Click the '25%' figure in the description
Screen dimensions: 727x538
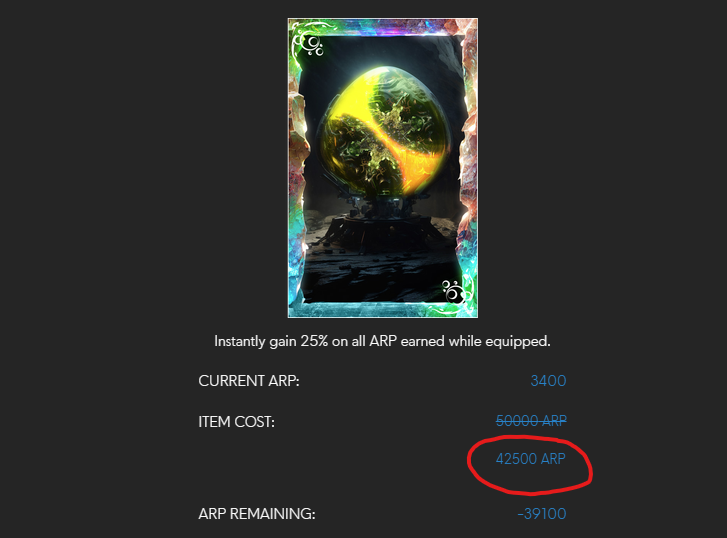[x=314, y=341]
